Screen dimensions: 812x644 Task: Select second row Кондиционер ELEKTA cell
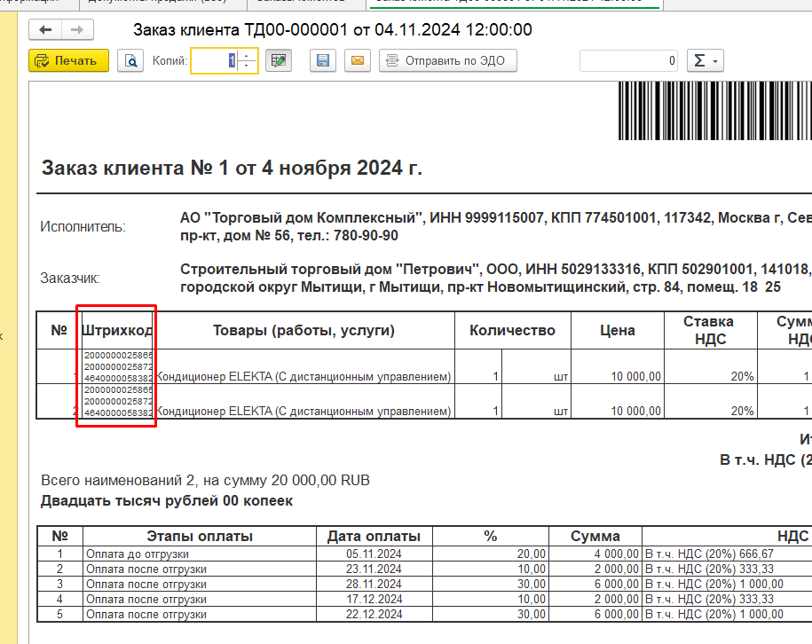(304, 401)
